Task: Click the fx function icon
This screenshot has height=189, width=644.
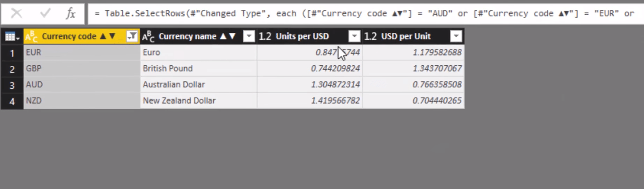Action: [x=71, y=14]
